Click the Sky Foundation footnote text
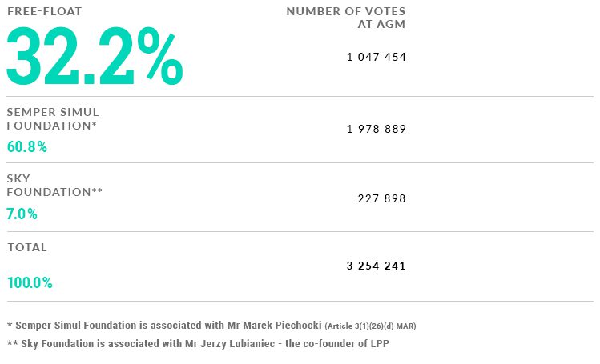Image resolution: width=600 pixels, height=364 pixels. pos(198,344)
